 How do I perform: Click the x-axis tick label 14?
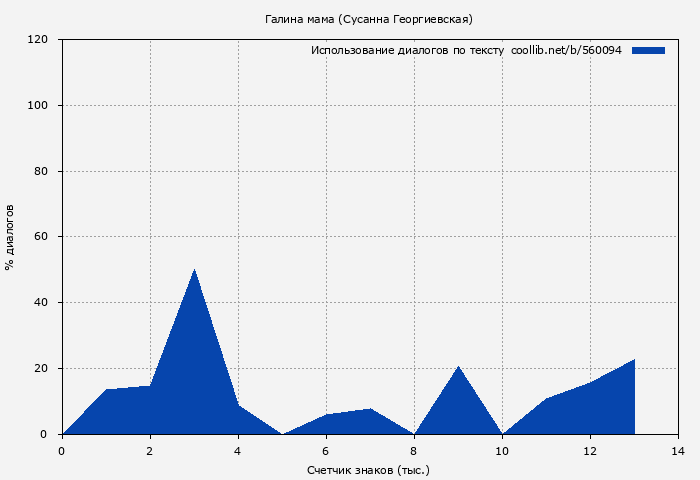678,451
